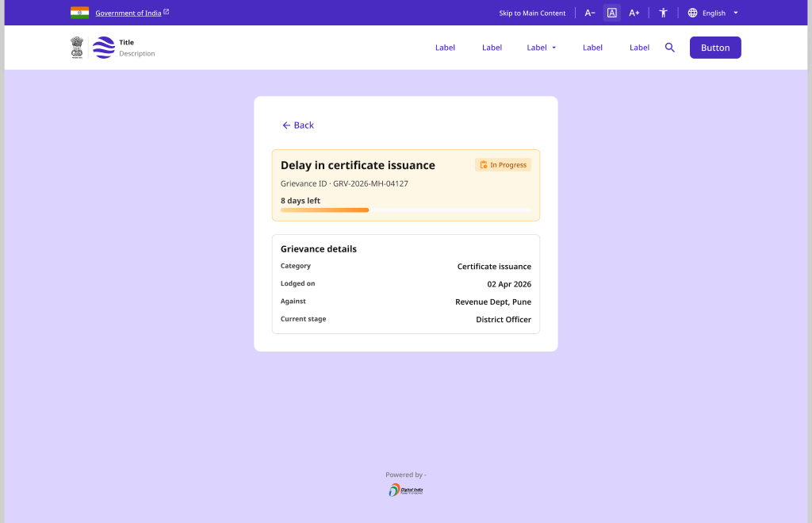Click the Revenue Dept, Pune value

pyautogui.click(x=492, y=302)
